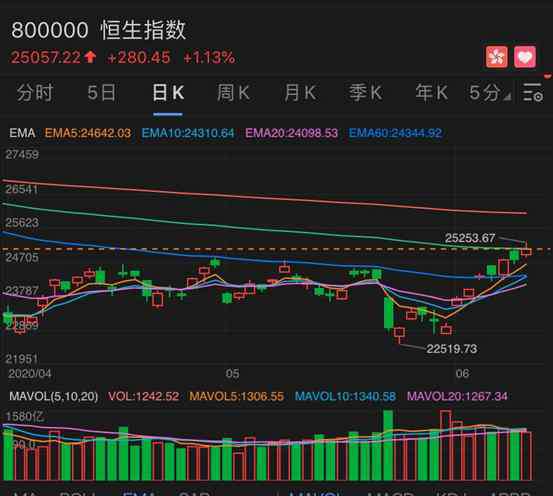Tap the 05 month axis label
This screenshot has height=496, width=553.
pos(232,374)
